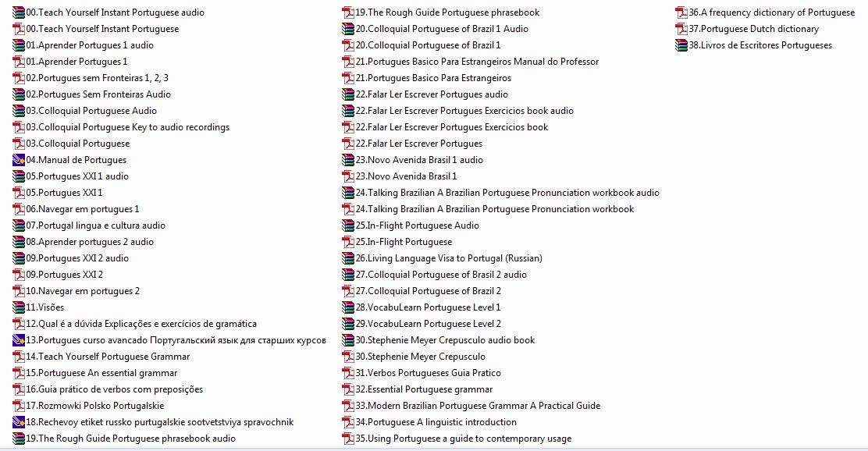Click the PDF icon next to 04.Manual de Portugues
868x451 pixels.
pyautogui.click(x=20, y=160)
